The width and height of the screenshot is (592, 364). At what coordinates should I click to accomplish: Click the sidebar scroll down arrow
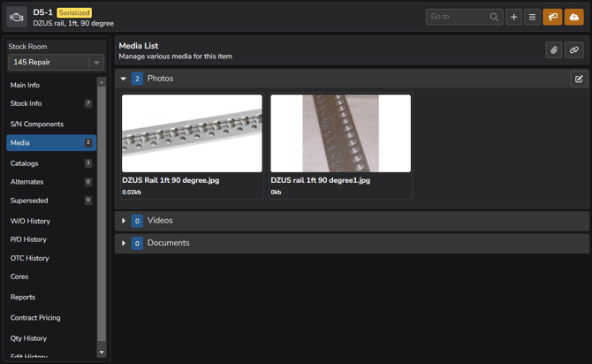102,352
